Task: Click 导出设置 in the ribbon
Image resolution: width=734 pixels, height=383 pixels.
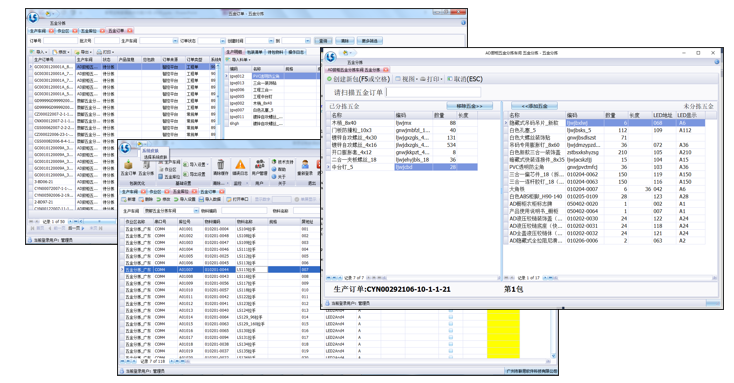Action: pyautogui.click(x=195, y=174)
